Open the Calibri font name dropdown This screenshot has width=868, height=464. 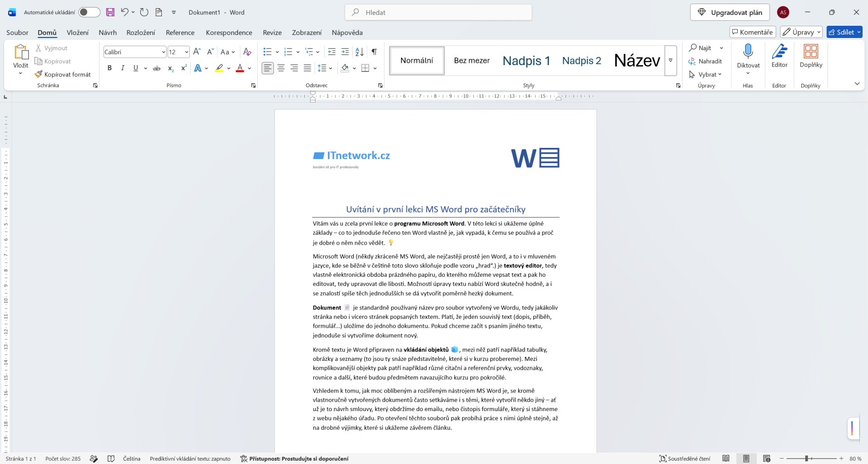(x=163, y=52)
